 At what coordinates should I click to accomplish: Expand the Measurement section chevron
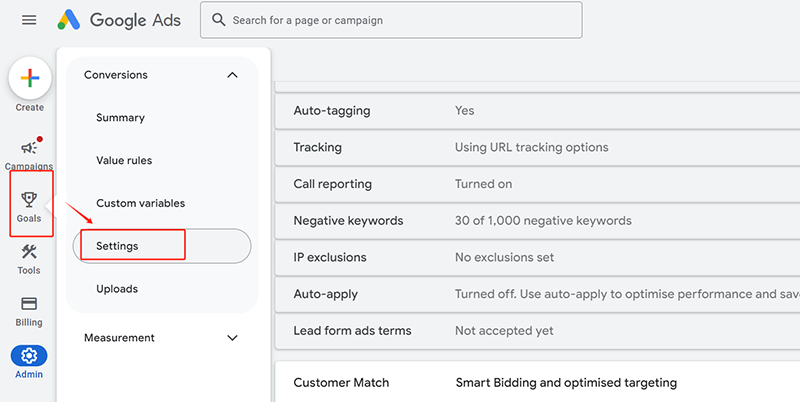coord(232,338)
